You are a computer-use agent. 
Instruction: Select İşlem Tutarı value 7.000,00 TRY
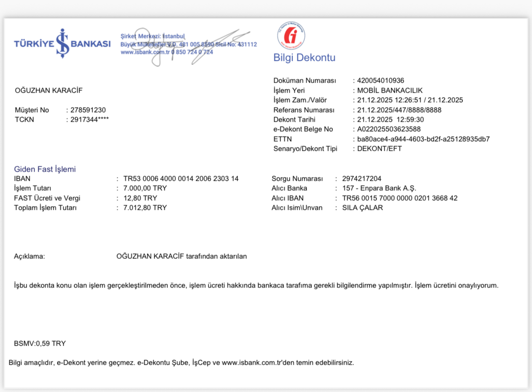(145, 188)
